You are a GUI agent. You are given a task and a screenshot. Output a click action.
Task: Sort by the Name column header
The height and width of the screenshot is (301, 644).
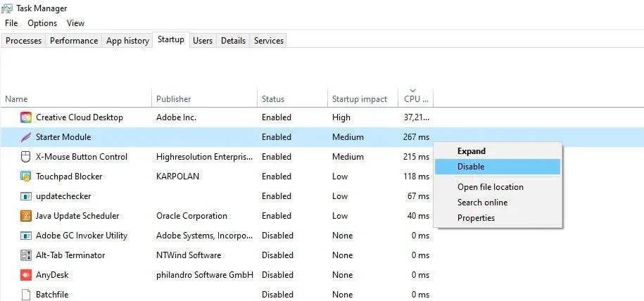click(x=76, y=99)
